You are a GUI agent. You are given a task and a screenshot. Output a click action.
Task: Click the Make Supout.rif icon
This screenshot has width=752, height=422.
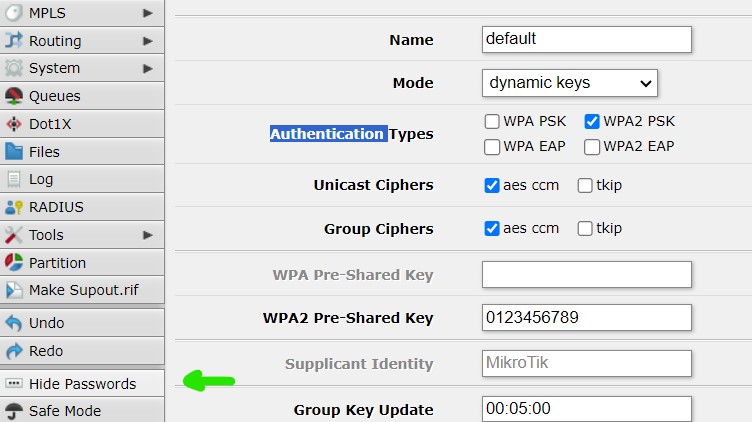(x=14, y=290)
